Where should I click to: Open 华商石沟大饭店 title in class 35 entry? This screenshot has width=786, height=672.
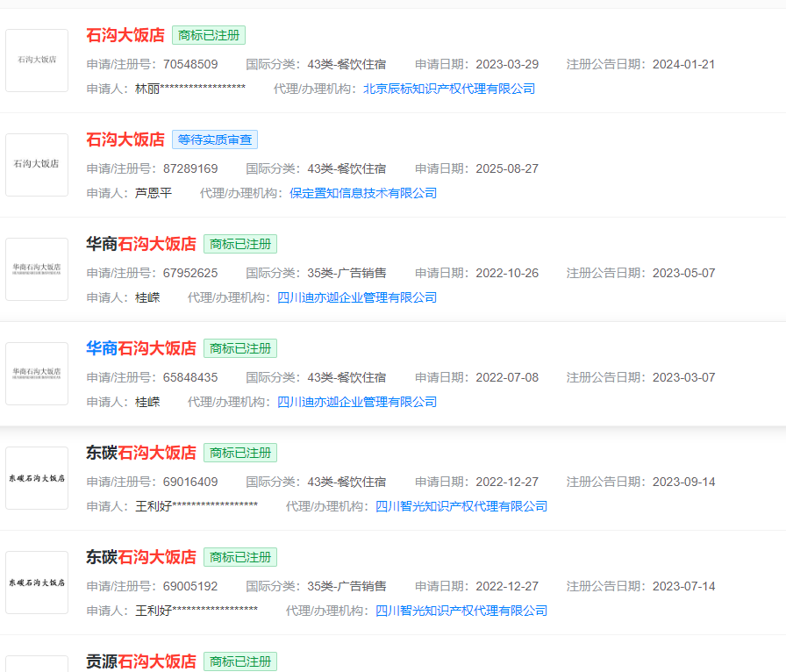tap(141, 244)
